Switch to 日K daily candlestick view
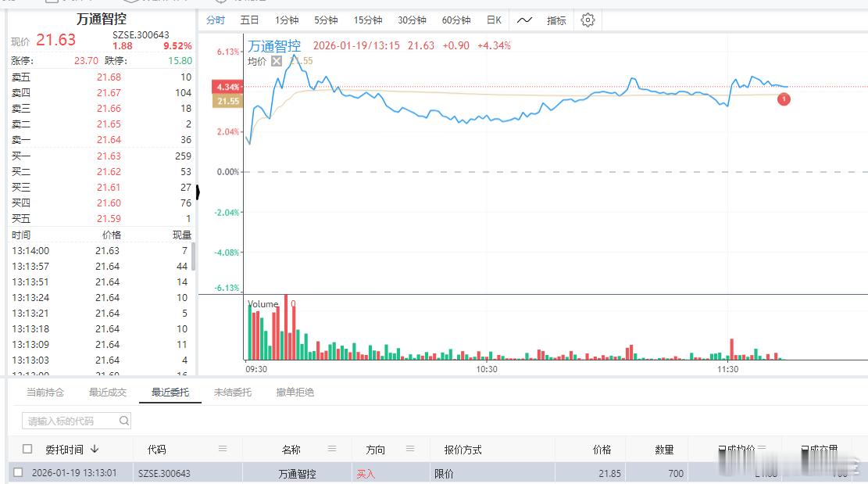The image size is (868, 484). point(494,20)
